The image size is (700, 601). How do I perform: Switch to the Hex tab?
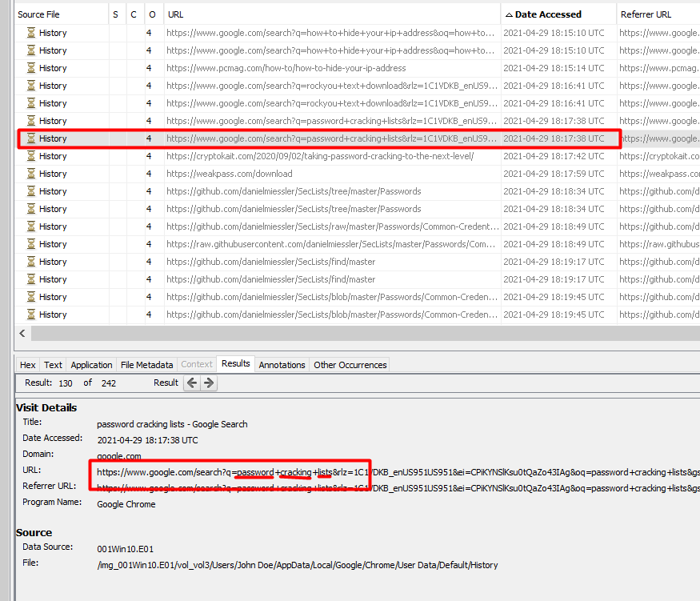pos(28,365)
